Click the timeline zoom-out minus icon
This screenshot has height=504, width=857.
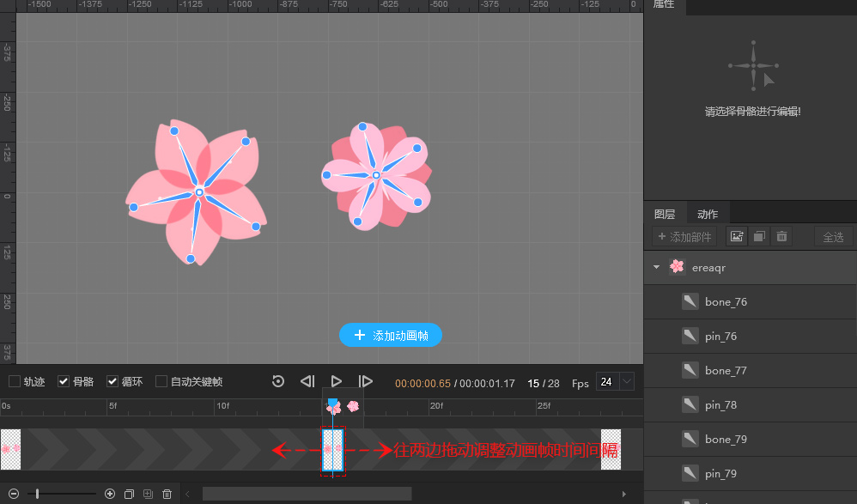(14, 494)
